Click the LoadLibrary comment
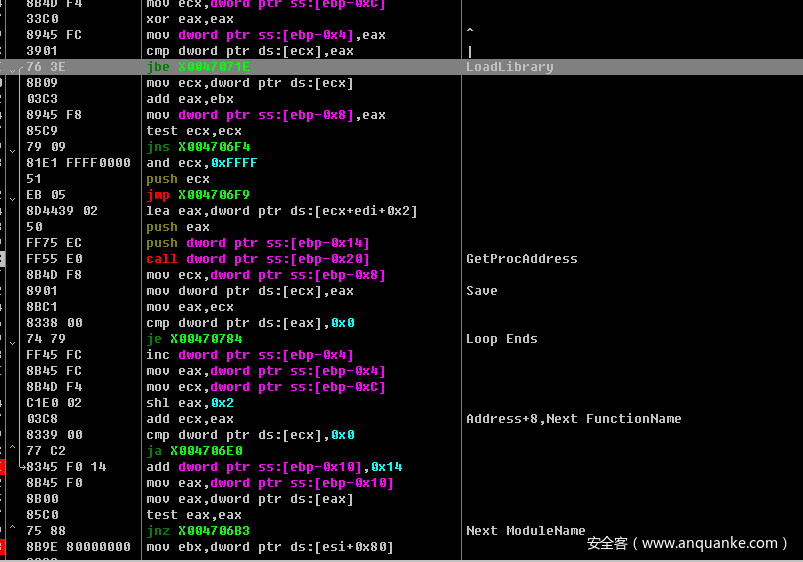This screenshot has width=803, height=562. 509,67
